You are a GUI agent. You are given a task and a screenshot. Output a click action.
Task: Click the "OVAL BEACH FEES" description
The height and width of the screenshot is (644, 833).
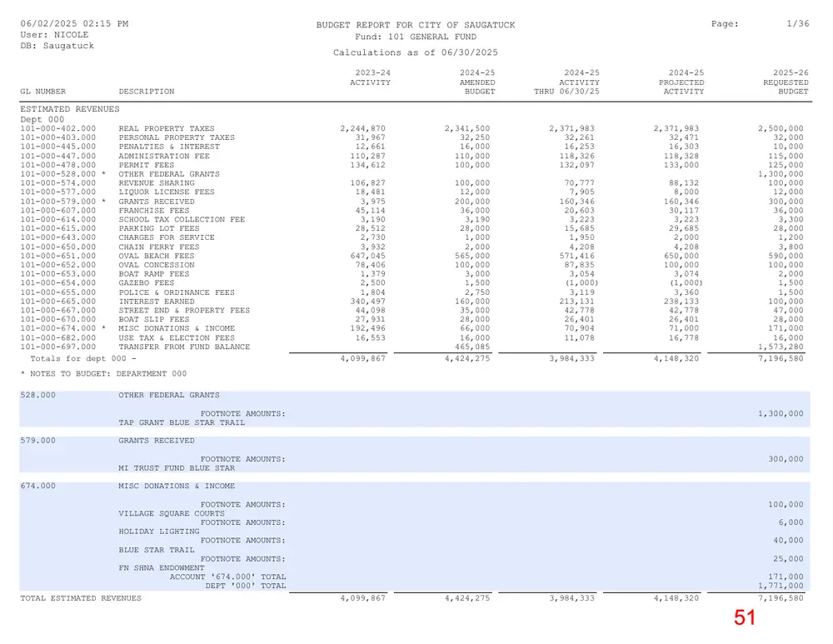pos(157,256)
